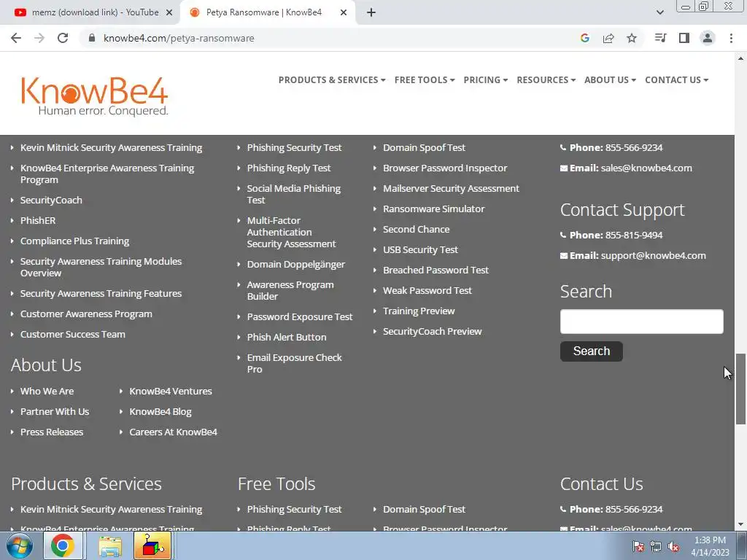Click the muted volume tray icon

tap(673, 546)
